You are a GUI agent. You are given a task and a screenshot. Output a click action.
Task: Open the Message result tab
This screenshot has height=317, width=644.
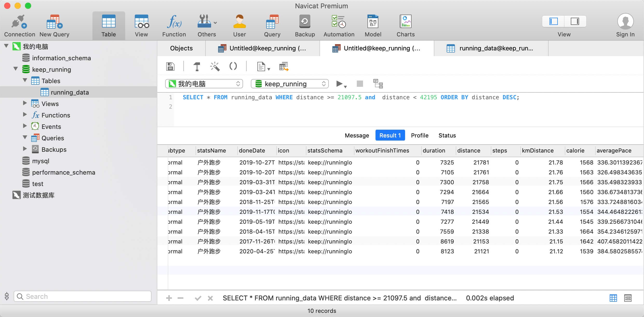357,135
